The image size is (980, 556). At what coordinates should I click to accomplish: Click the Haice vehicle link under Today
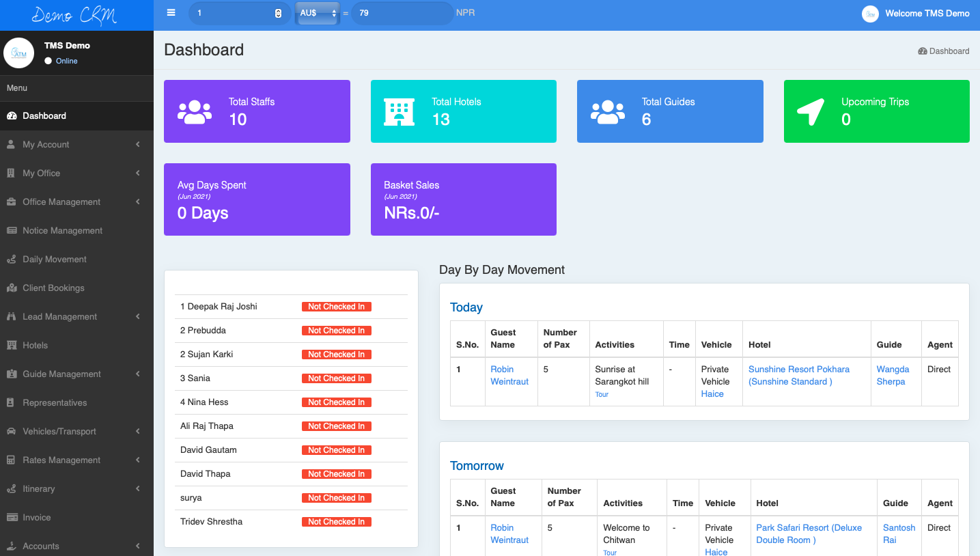coord(712,394)
